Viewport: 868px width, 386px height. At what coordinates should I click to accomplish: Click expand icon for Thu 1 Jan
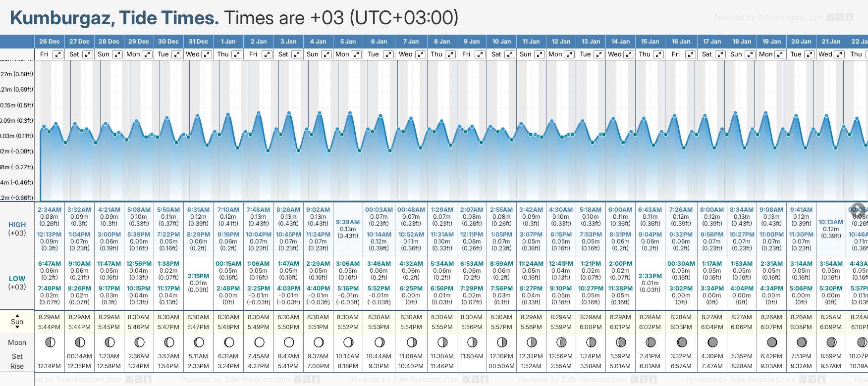(x=237, y=54)
